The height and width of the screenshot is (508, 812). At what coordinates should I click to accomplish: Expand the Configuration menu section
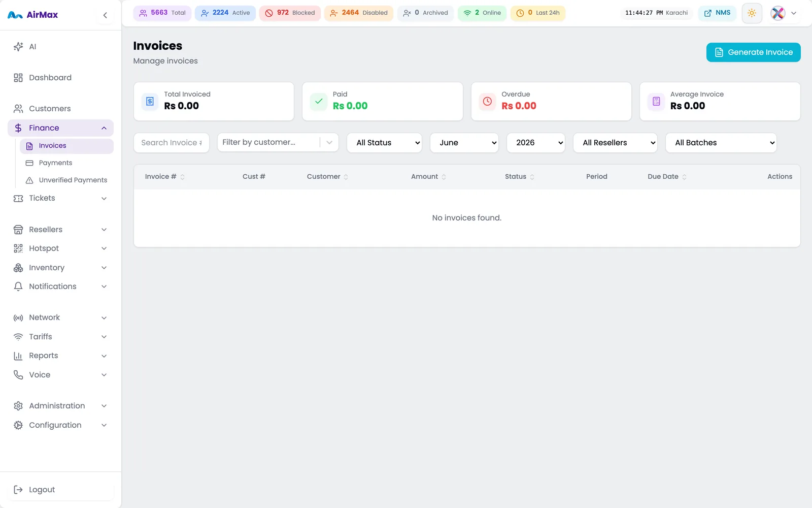tap(104, 425)
